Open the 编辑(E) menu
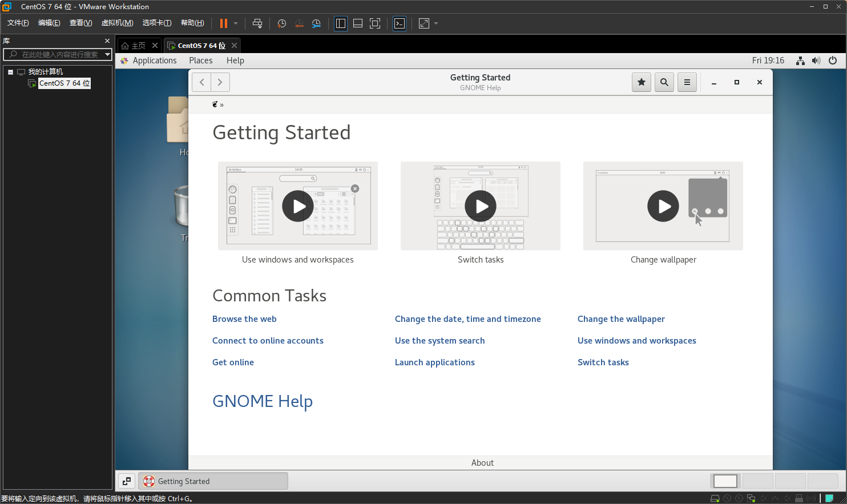847x504 pixels. tap(49, 23)
